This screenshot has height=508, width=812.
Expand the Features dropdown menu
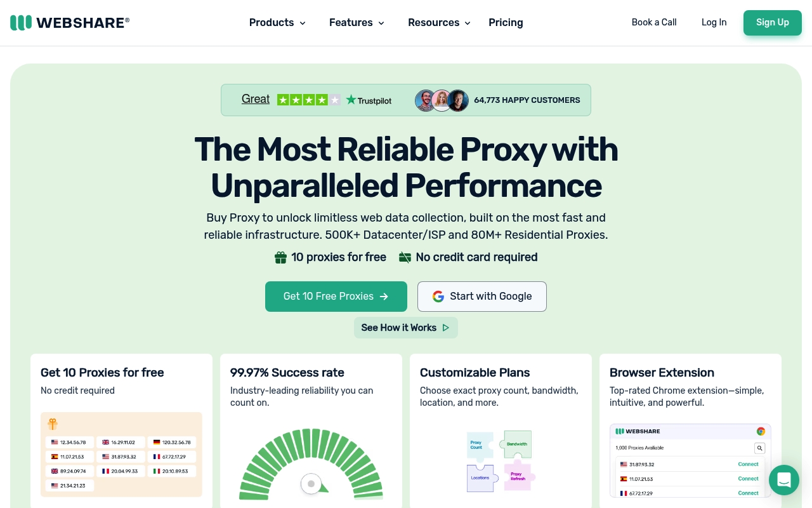pyautogui.click(x=357, y=23)
